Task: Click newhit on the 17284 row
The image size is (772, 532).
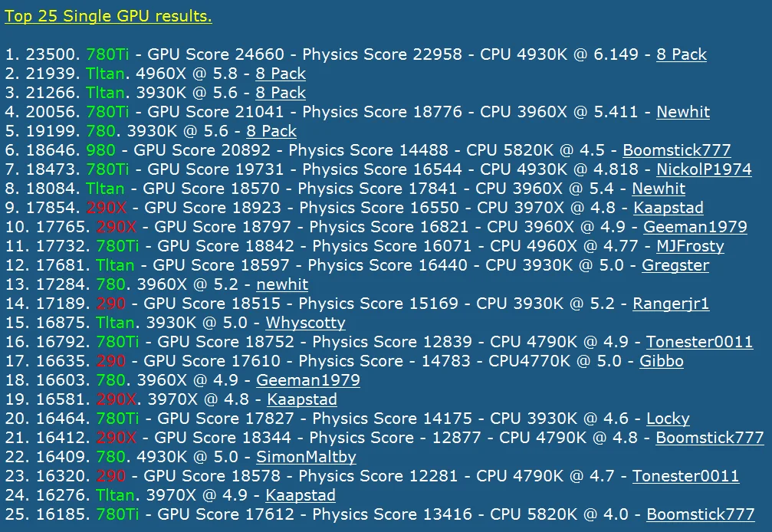Action: coord(282,284)
